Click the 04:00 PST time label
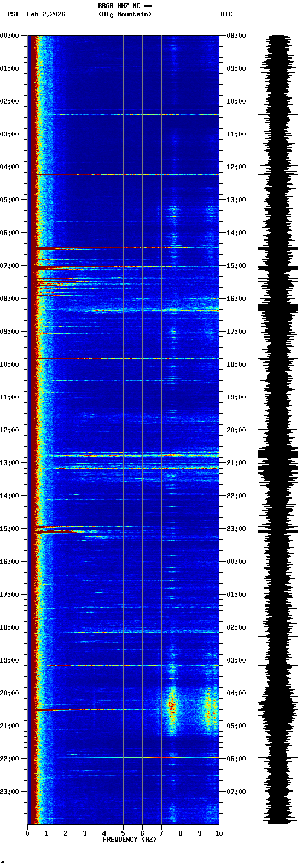The height and width of the screenshot is (868, 302). 9,167
